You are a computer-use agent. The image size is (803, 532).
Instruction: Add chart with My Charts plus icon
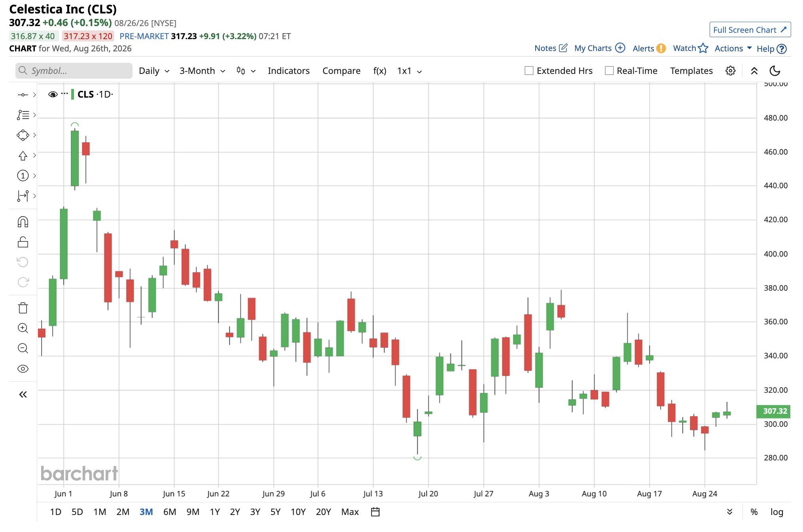coord(620,48)
